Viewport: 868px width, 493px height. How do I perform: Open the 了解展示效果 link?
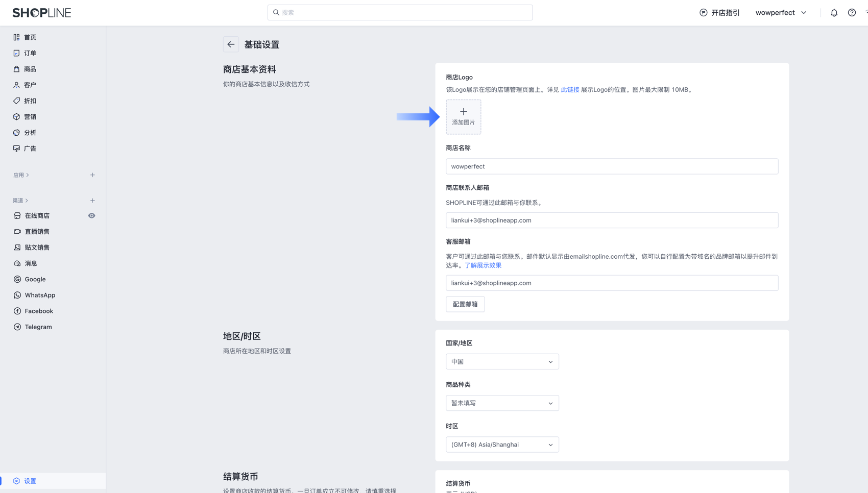pos(483,265)
